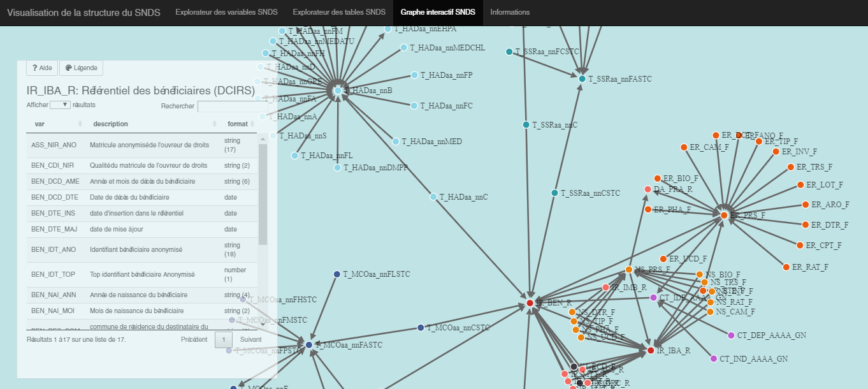Switch to Graphe interactif SNDS tab
This screenshot has height=389, width=868.
coord(438,12)
